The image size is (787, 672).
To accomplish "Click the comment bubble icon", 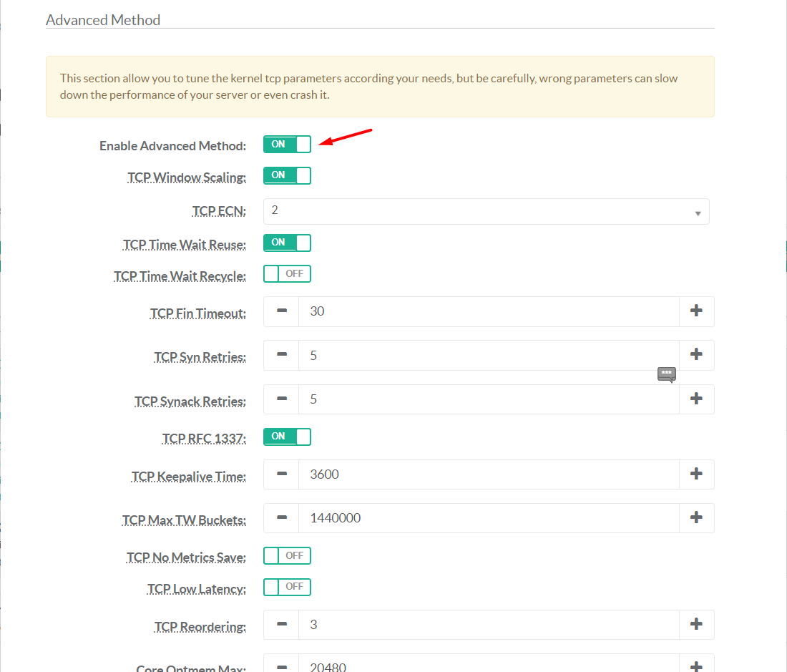I will coord(667,374).
